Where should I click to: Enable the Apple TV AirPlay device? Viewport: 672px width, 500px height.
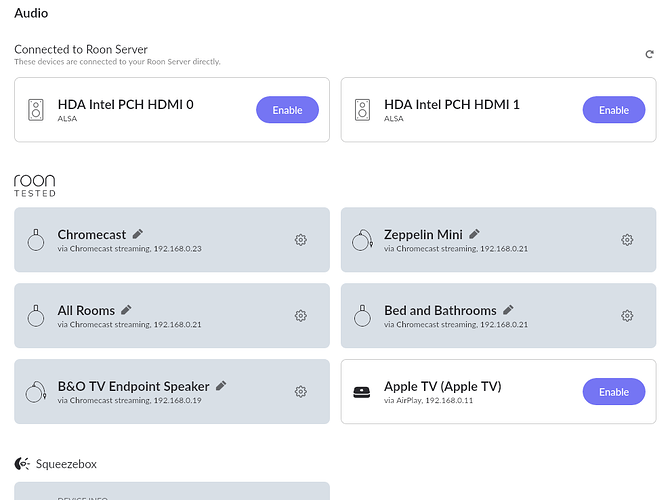pos(614,392)
